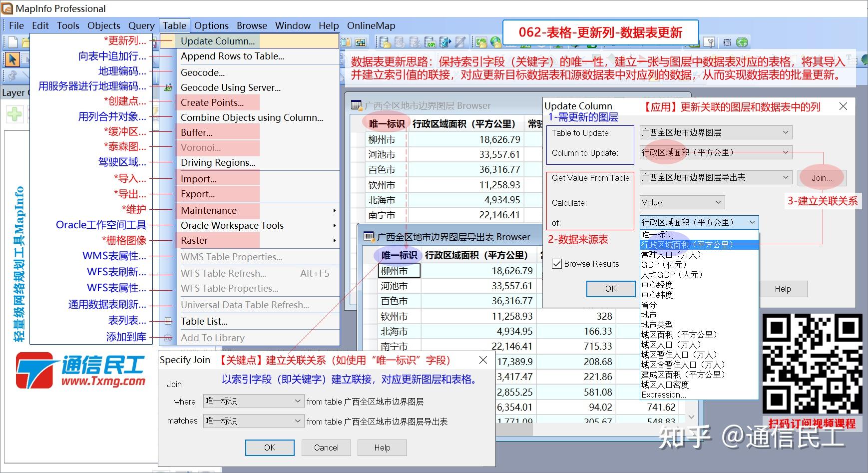Click Help in the Update Column dialog
Image resolution: width=868 pixels, height=473 pixels.
coord(783,289)
